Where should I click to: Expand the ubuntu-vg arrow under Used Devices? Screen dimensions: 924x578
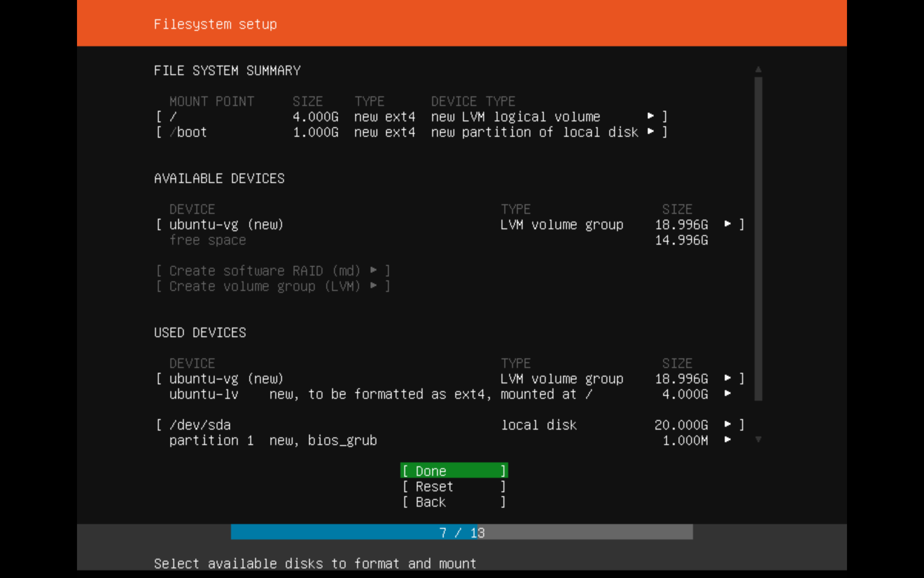tap(728, 378)
